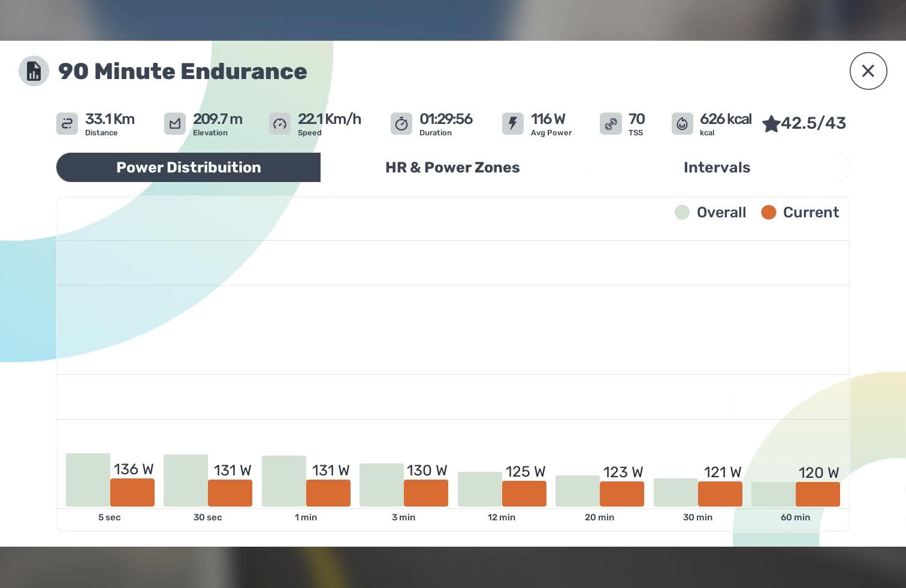
Task: Click the Duration stopwatch icon
Action: click(x=401, y=124)
